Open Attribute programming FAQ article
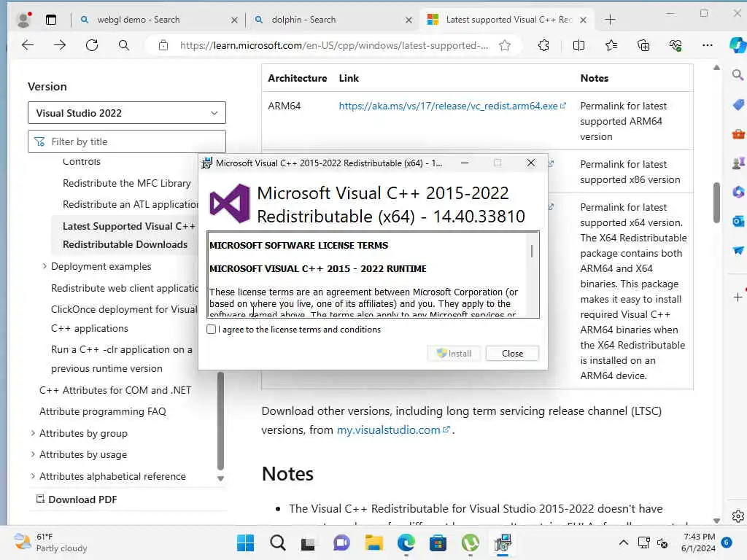Viewport: 747px width, 560px height. (x=102, y=411)
